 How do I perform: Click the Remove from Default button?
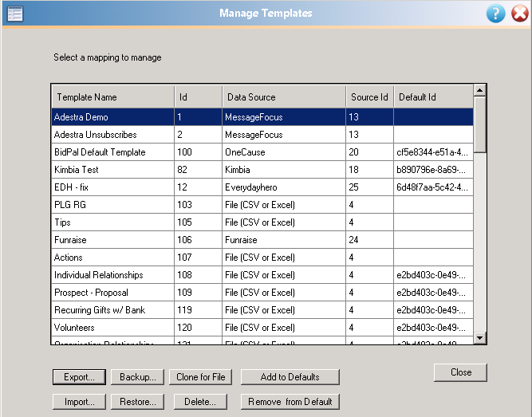click(x=290, y=402)
